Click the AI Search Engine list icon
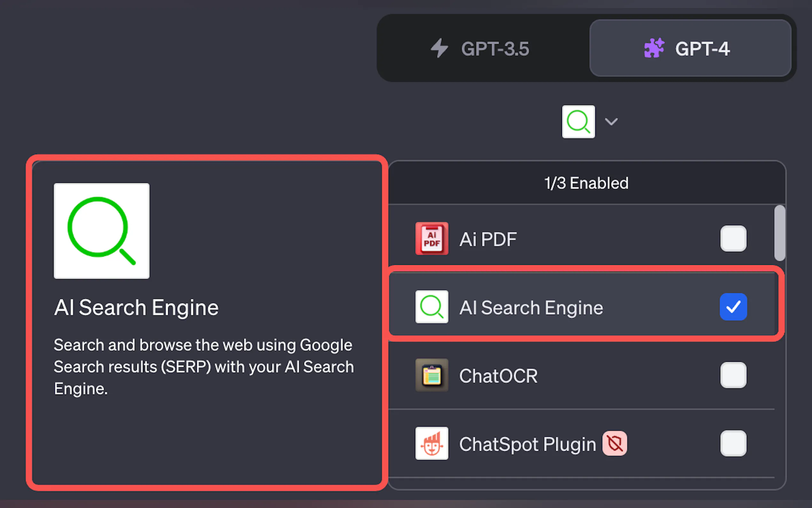The image size is (812, 508). click(x=432, y=307)
